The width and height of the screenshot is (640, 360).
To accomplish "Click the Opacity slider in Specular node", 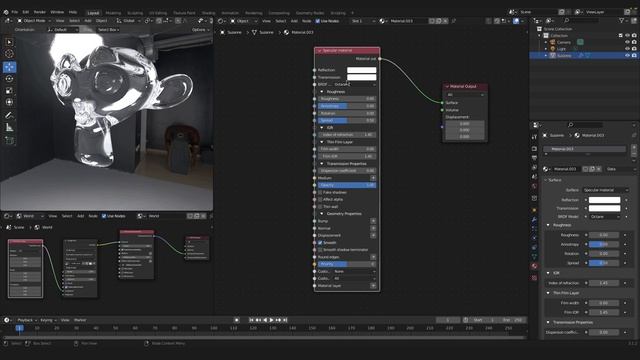I will point(347,185).
